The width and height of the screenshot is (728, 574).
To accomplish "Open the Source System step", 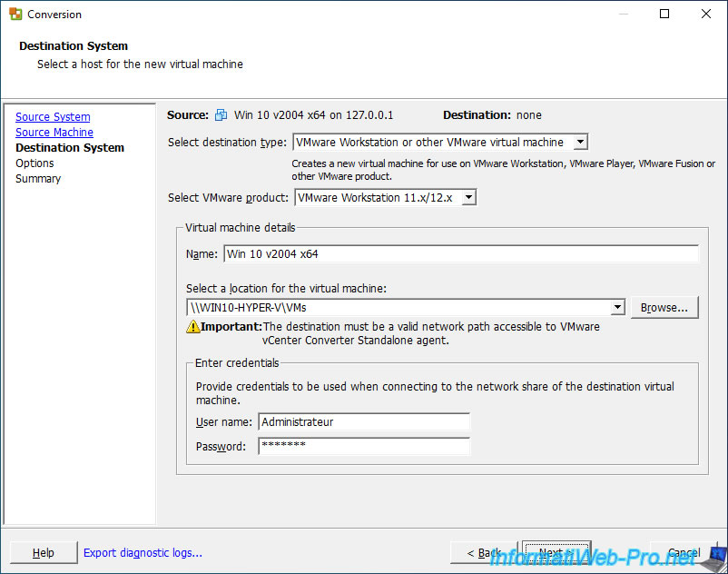I will pos(53,116).
